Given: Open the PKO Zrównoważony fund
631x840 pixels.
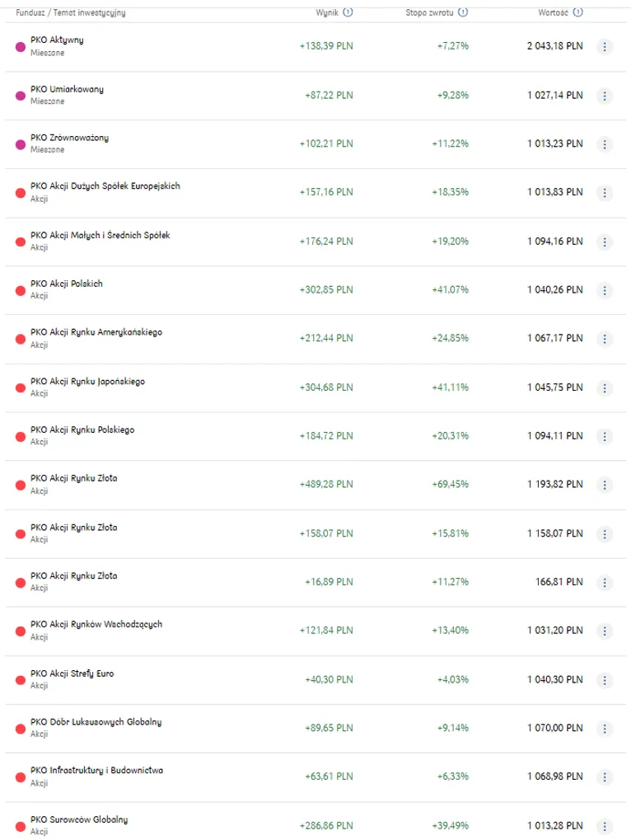Looking at the screenshot, I should [x=69, y=138].
